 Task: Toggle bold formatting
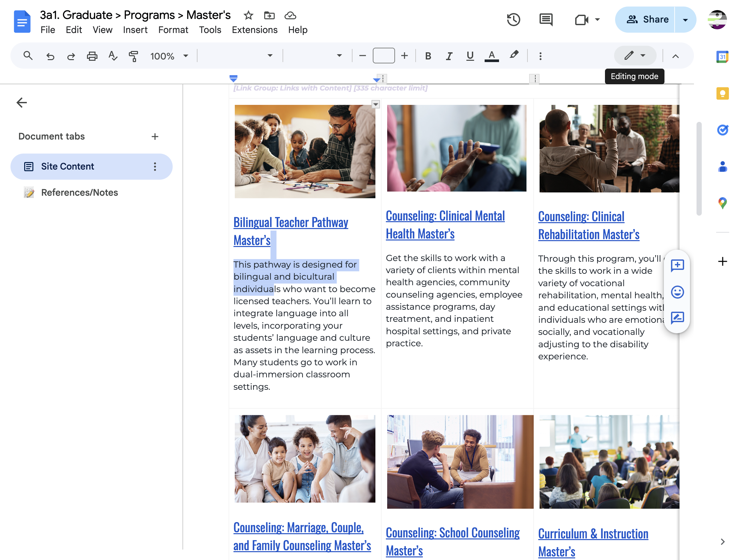[428, 56]
